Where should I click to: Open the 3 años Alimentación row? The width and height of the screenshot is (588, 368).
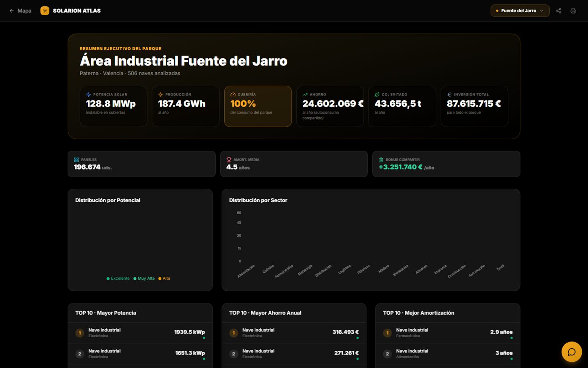(448, 354)
